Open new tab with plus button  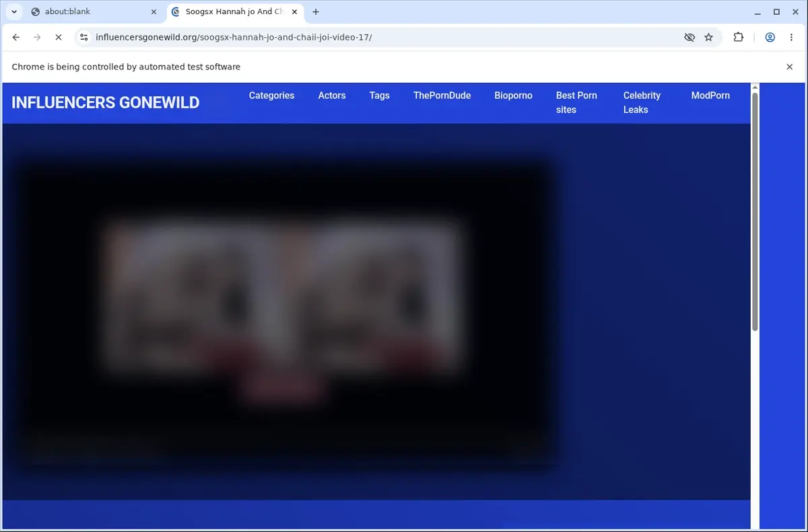point(316,11)
